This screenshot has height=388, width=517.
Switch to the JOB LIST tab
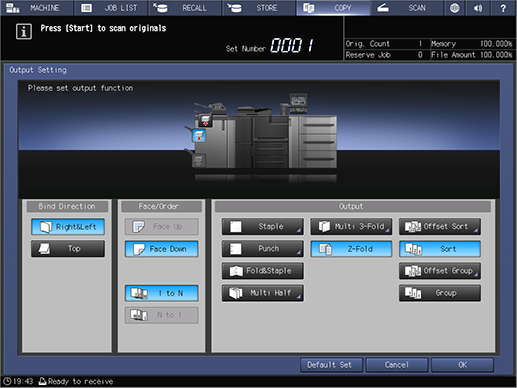point(111,8)
